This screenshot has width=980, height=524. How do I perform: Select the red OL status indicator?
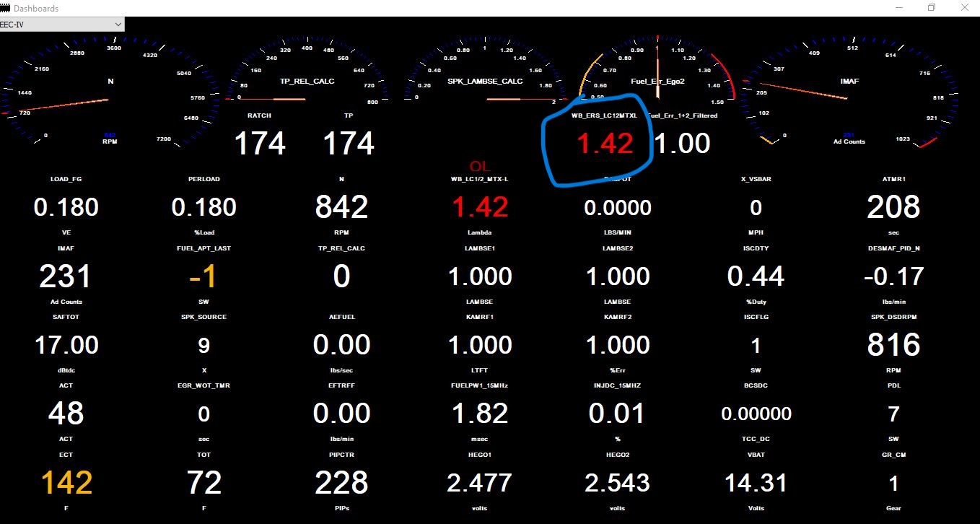480,167
